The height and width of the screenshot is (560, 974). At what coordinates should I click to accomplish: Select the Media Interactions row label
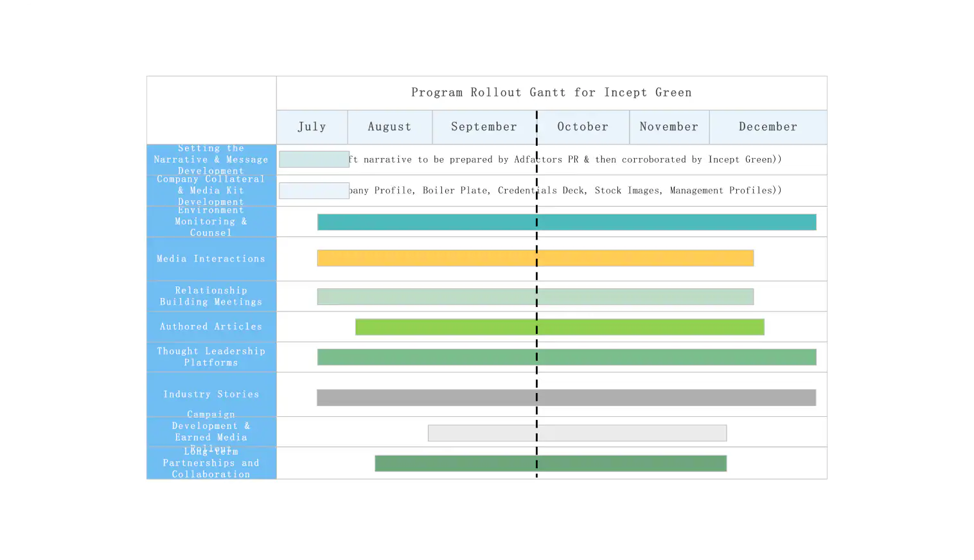point(211,258)
